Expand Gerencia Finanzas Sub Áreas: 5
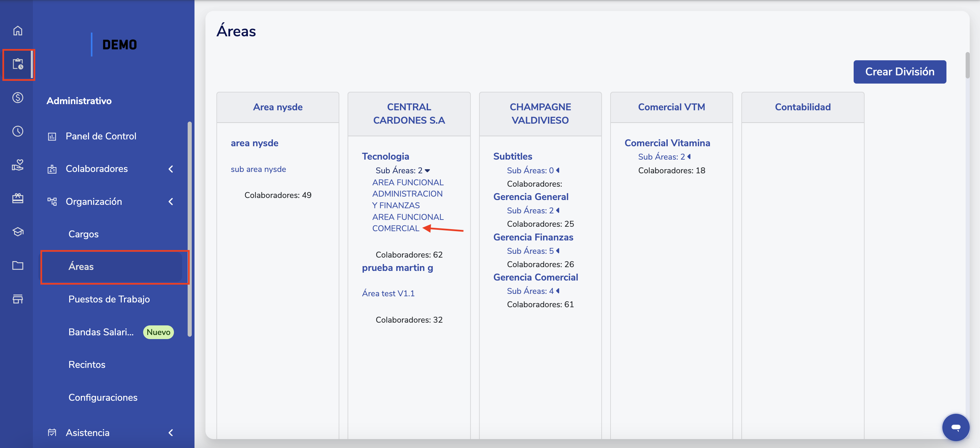 click(x=532, y=251)
